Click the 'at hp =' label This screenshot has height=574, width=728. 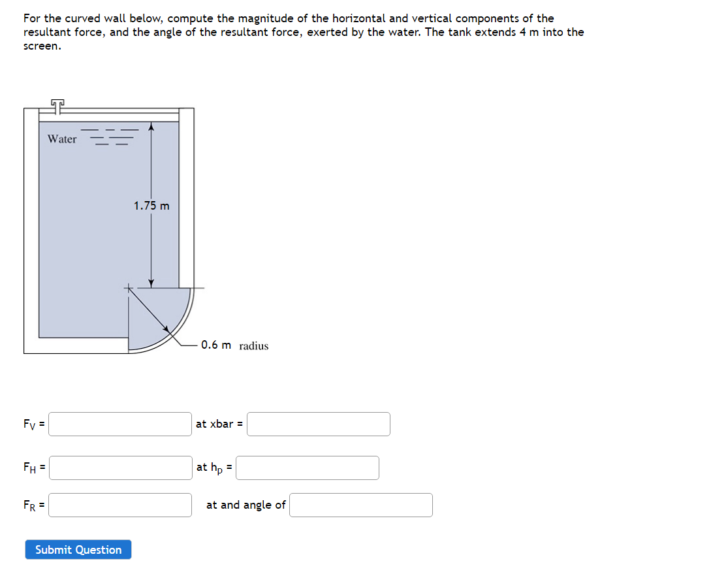coord(214,468)
